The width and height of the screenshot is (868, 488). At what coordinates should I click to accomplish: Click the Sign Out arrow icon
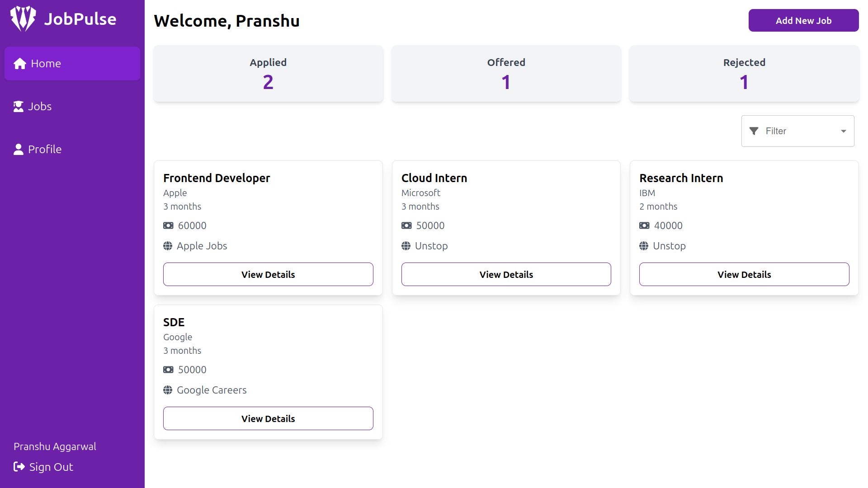[19, 467]
